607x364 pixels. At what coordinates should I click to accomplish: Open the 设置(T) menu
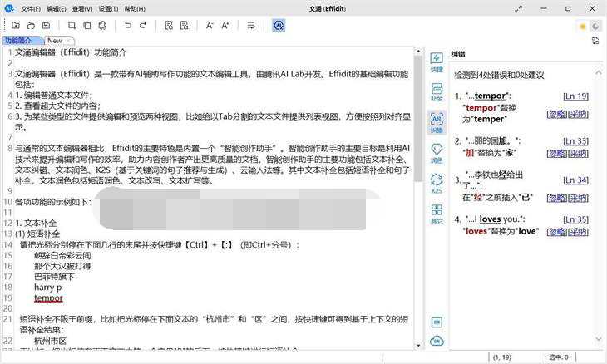(x=108, y=8)
